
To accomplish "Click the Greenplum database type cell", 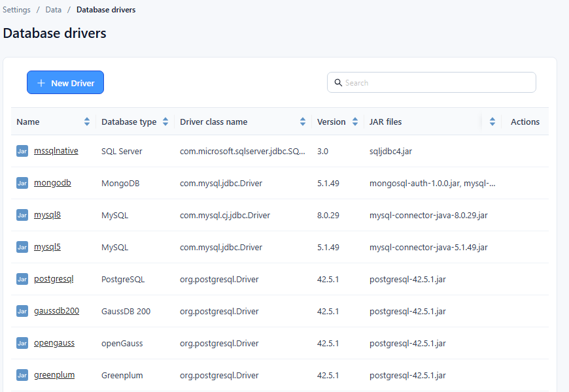I will pos(122,375).
